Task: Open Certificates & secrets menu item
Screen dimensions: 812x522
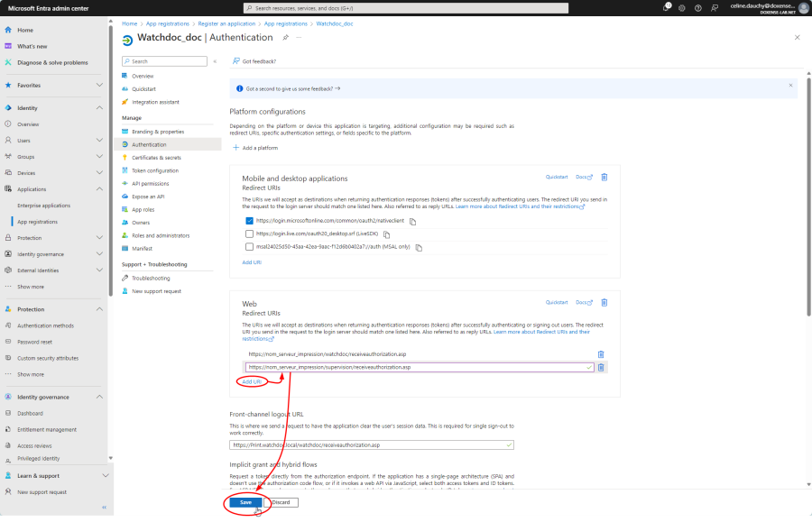Action: (155, 158)
